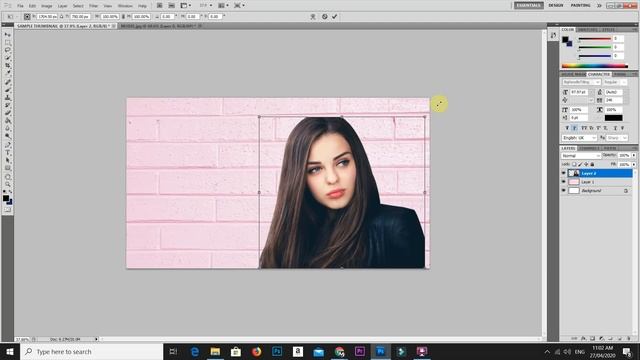Select the Move tool
The height and width of the screenshot is (360, 640).
point(8,35)
